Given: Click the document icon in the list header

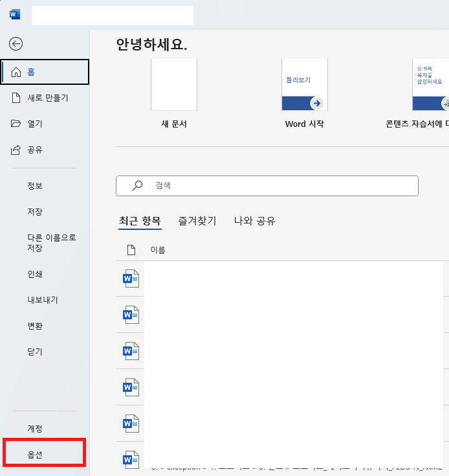Looking at the screenshot, I should [x=131, y=250].
